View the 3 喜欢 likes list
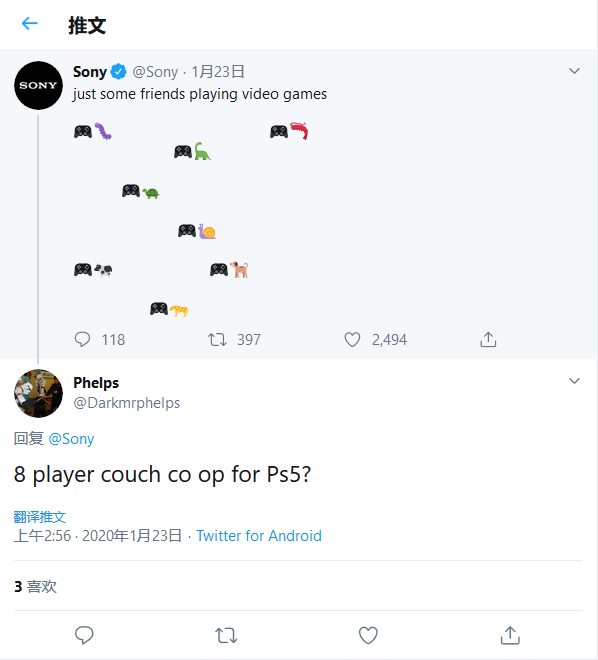The width and height of the screenshot is (598, 660). point(35,586)
